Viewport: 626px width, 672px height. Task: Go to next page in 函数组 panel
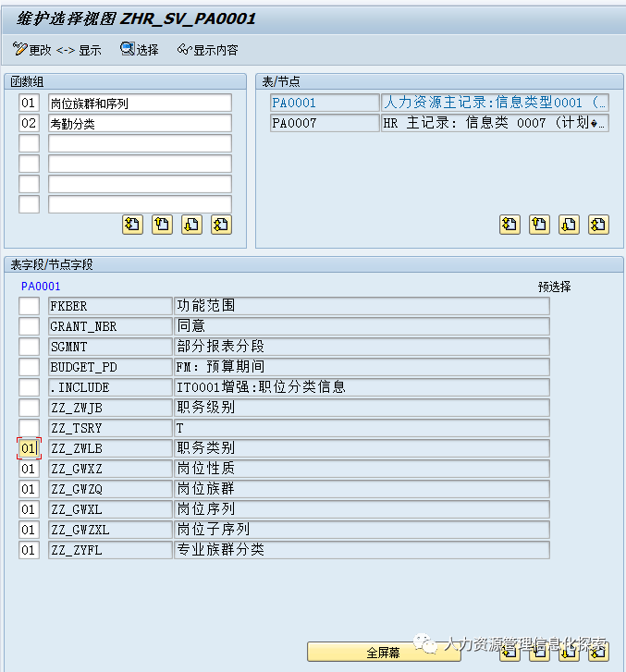[x=191, y=225]
